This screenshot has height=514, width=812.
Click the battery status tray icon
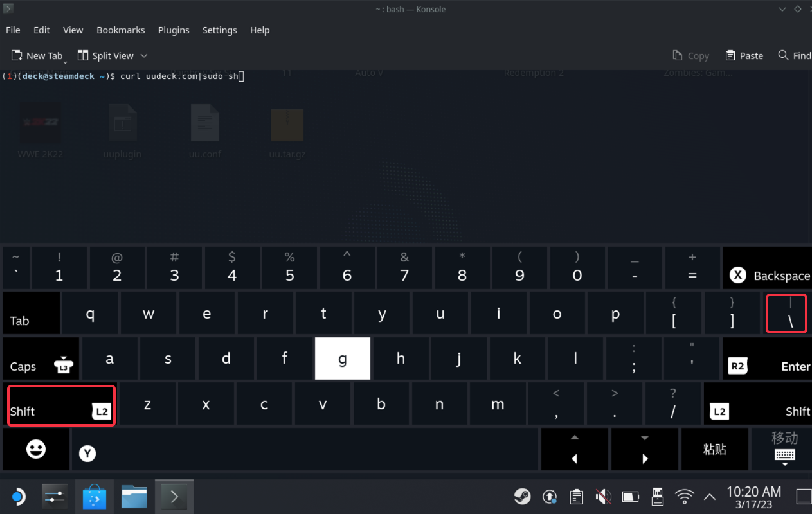click(631, 497)
